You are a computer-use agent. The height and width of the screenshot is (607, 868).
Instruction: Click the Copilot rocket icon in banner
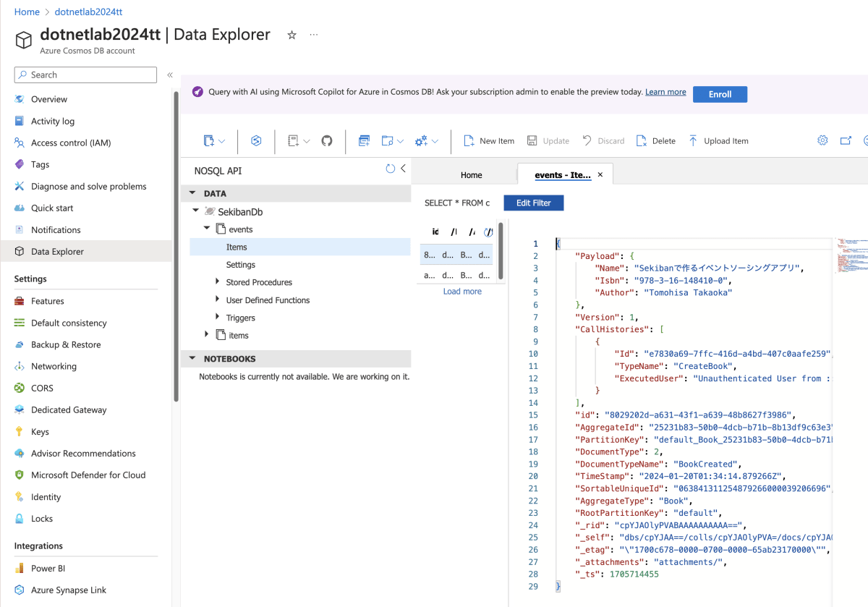[197, 92]
